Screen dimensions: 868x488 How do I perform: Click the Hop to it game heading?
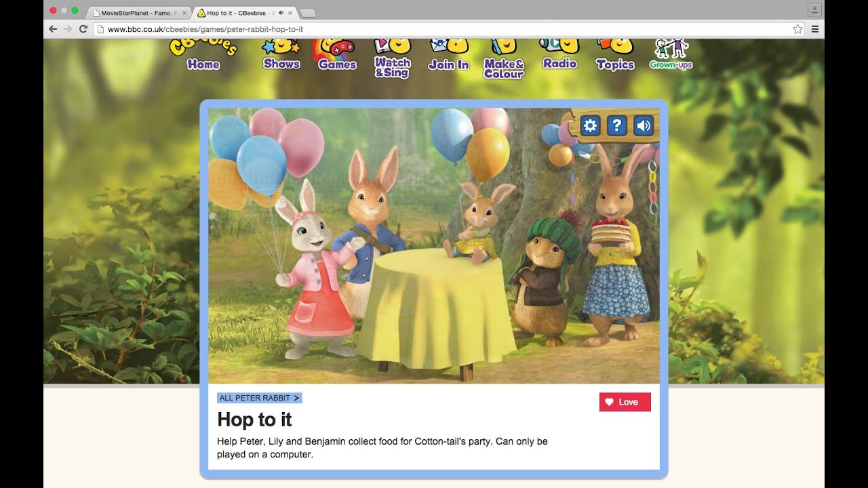tap(254, 420)
